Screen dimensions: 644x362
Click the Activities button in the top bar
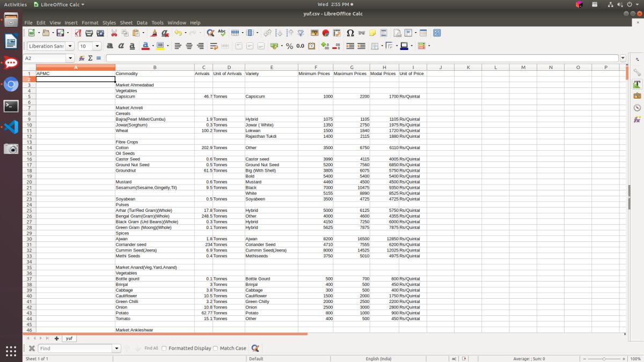pos(15,4)
